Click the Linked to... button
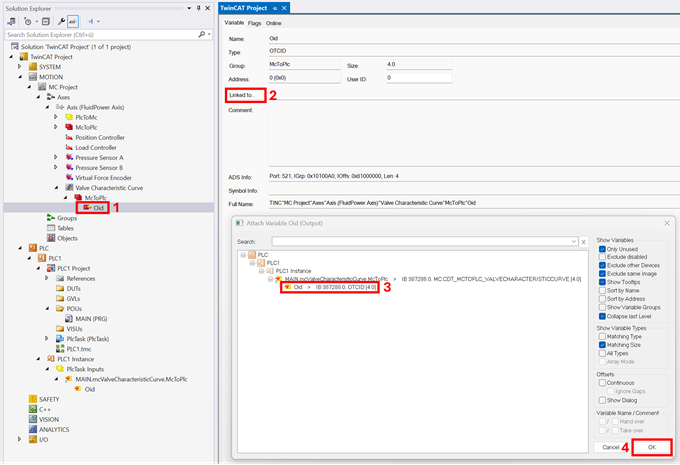 pyautogui.click(x=245, y=95)
